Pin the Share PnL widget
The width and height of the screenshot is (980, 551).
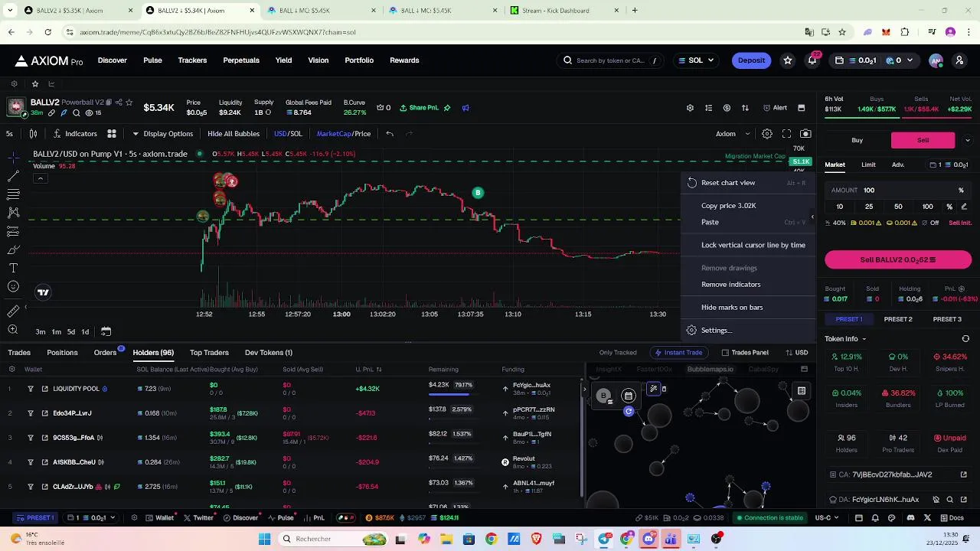[x=447, y=108]
